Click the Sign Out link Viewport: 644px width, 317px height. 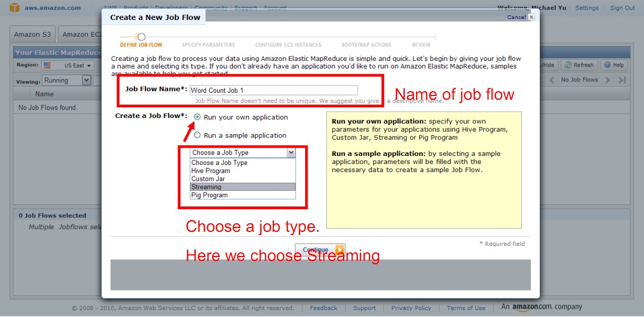point(622,8)
